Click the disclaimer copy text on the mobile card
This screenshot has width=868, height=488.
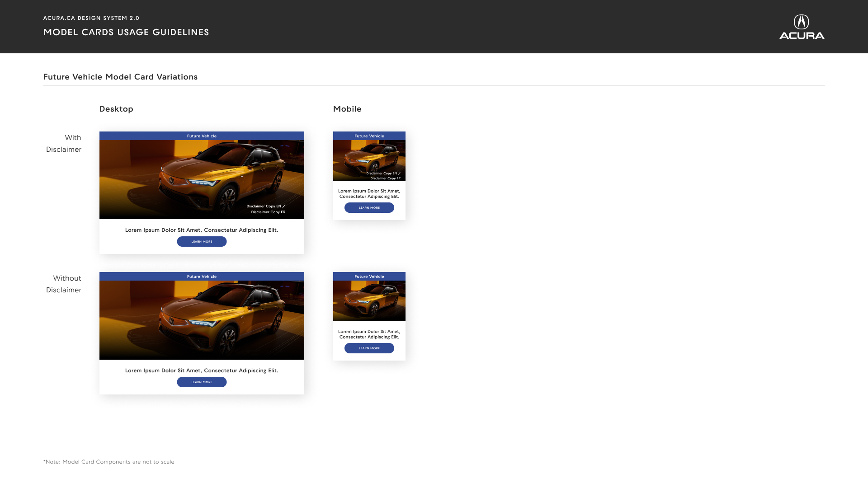(x=383, y=176)
